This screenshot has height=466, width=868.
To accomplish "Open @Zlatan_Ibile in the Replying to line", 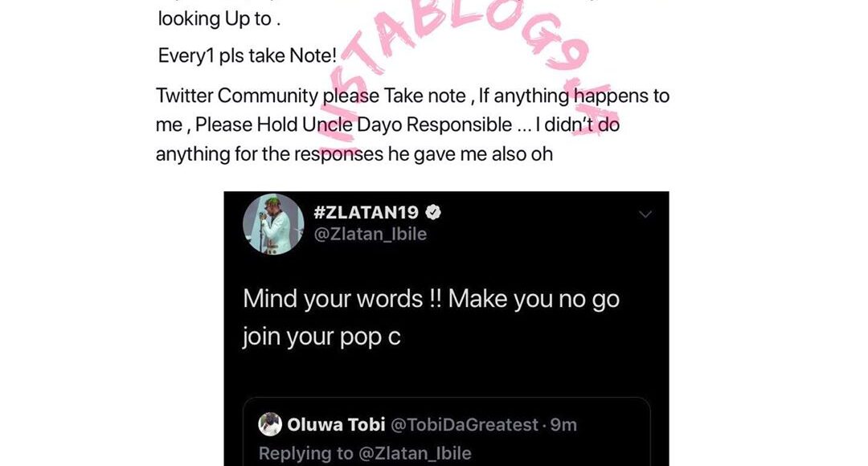I will tap(416, 453).
